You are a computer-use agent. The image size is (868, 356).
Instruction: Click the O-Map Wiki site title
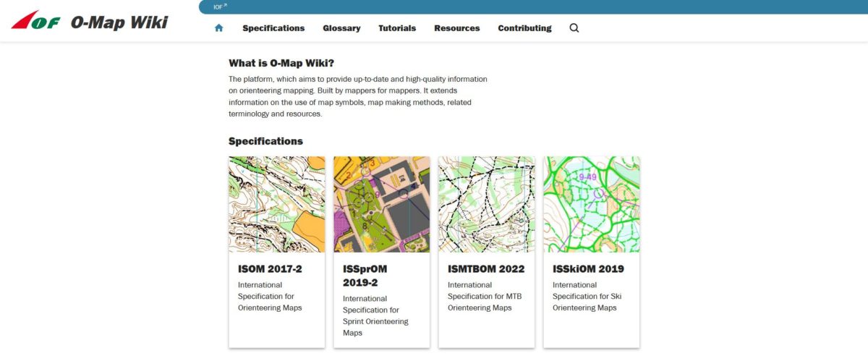coord(119,22)
